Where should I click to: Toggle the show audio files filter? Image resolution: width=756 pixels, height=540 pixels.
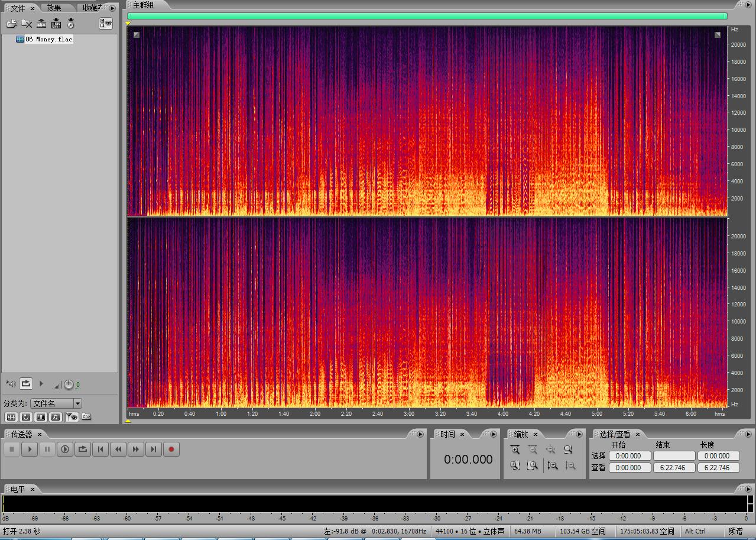[11, 417]
